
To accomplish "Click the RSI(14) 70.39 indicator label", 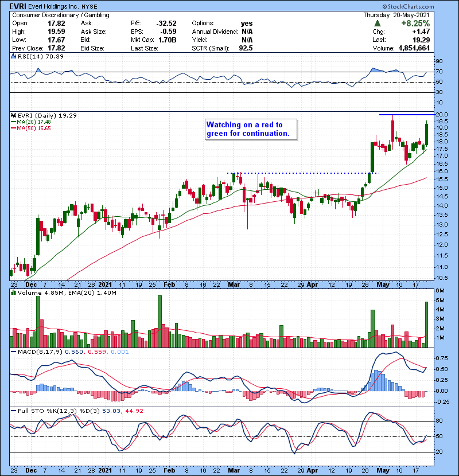I will pyautogui.click(x=41, y=56).
